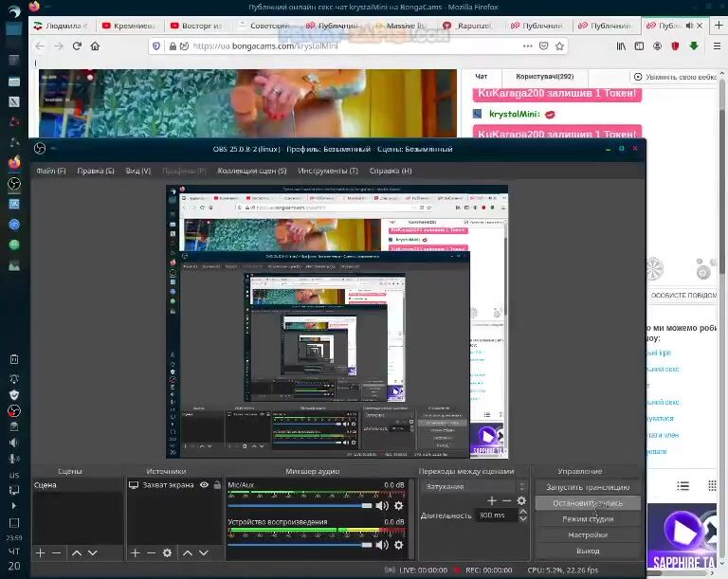This screenshot has width=728, height=579.
Task: Open the Файл menu in OBS
Action: tap(51, 171)
